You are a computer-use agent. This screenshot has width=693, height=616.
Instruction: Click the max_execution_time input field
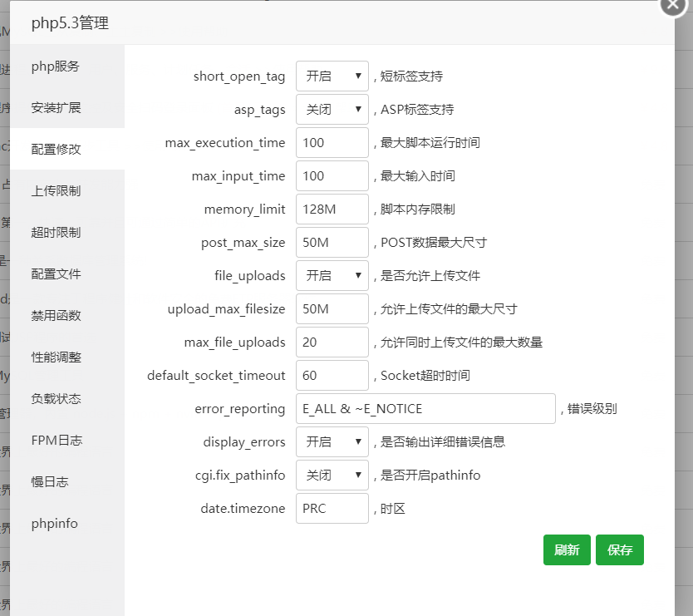332,143
